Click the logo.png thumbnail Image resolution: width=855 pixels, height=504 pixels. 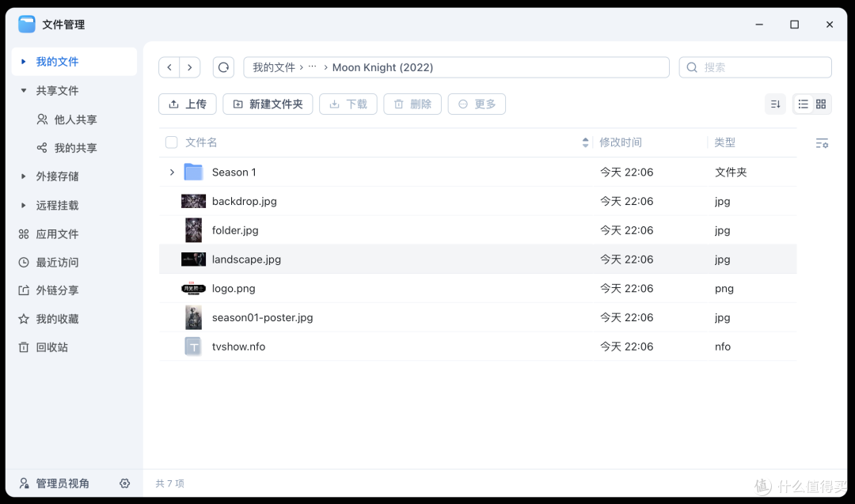194,288
